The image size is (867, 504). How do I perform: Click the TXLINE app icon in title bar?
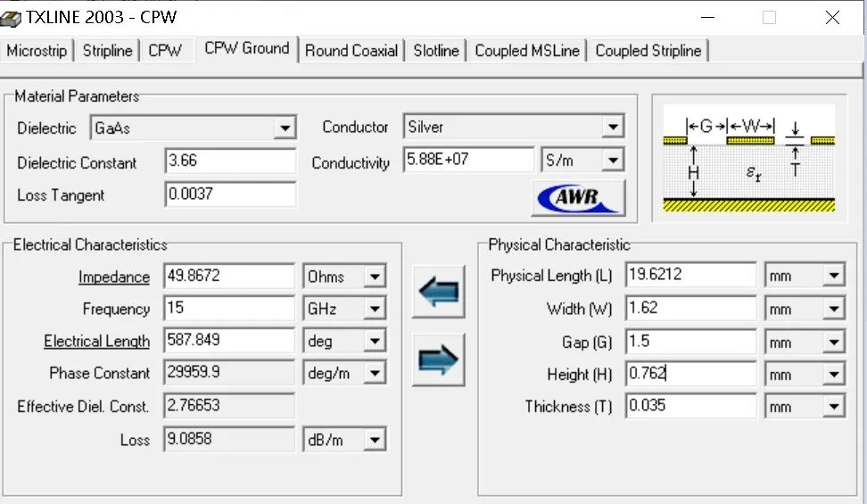pyautogui.click(x=11, y=18)
